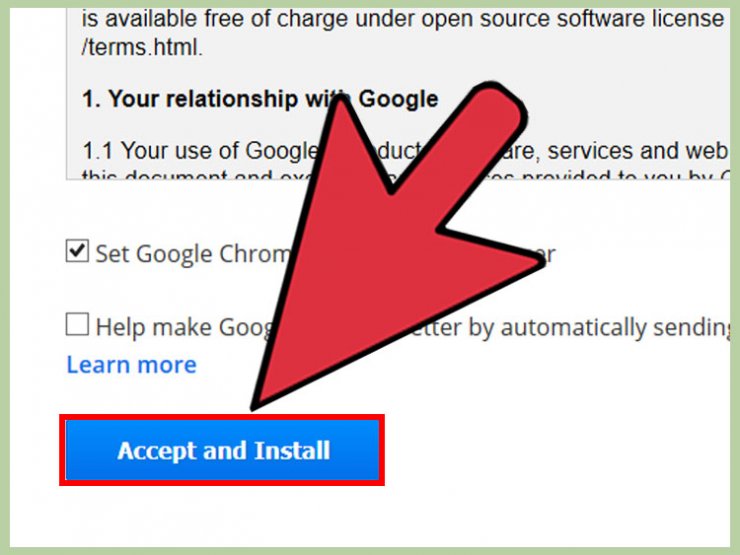The width and height of the screenshot is (740, 555).
Task: Click the word Accept on the blue button
Action: click(x=157, y=451)
